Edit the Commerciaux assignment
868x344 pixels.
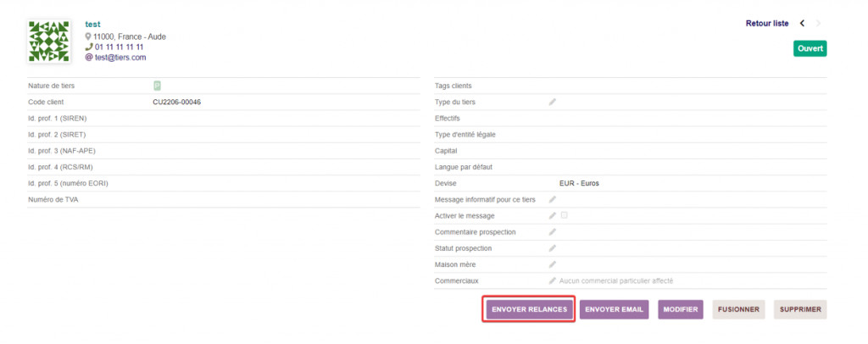tap(553, 280)
